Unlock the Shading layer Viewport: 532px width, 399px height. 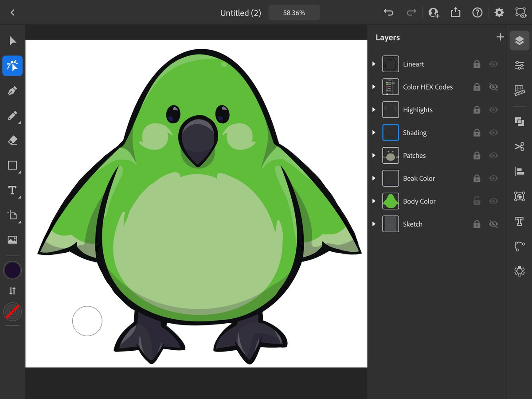pos(477,133)
